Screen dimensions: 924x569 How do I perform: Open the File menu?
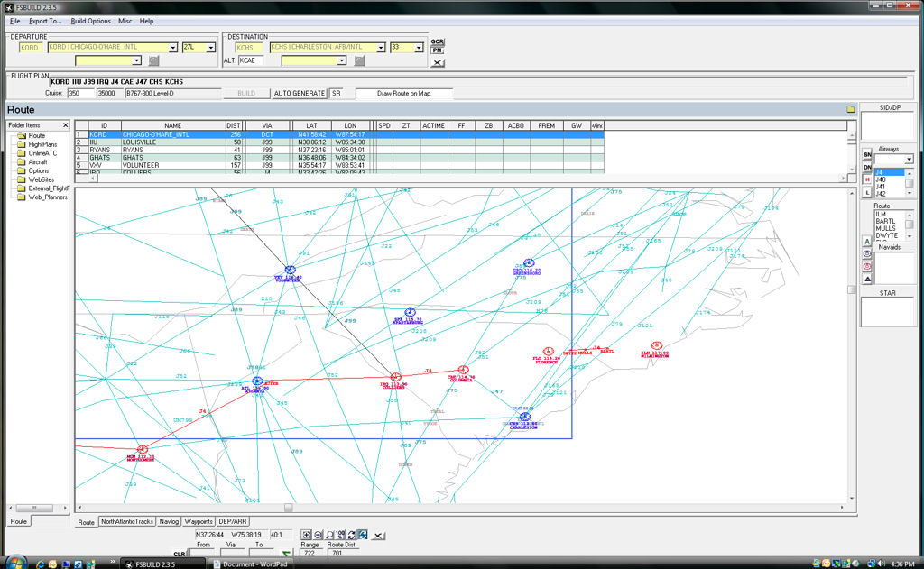(14, 21)
